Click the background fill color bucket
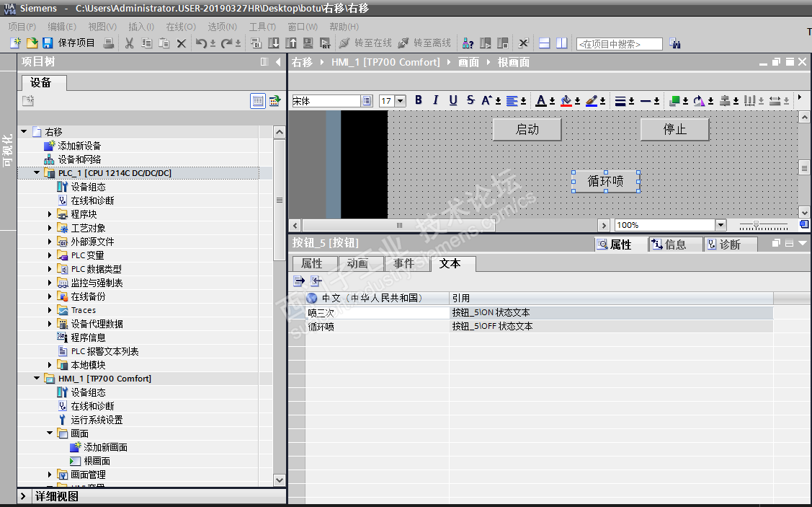The height and width of the screenshot is (507, 812). point(566,100)
